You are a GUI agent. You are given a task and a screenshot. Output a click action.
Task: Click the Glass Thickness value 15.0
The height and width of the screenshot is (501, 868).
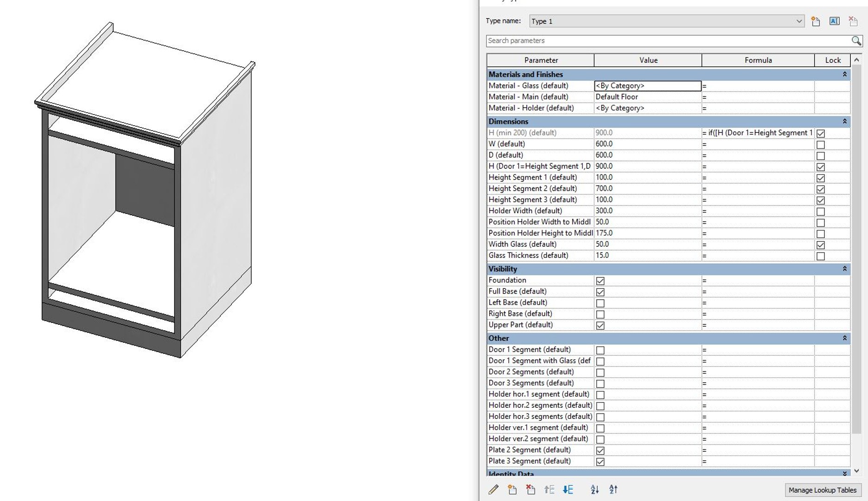tap(648, 256)
